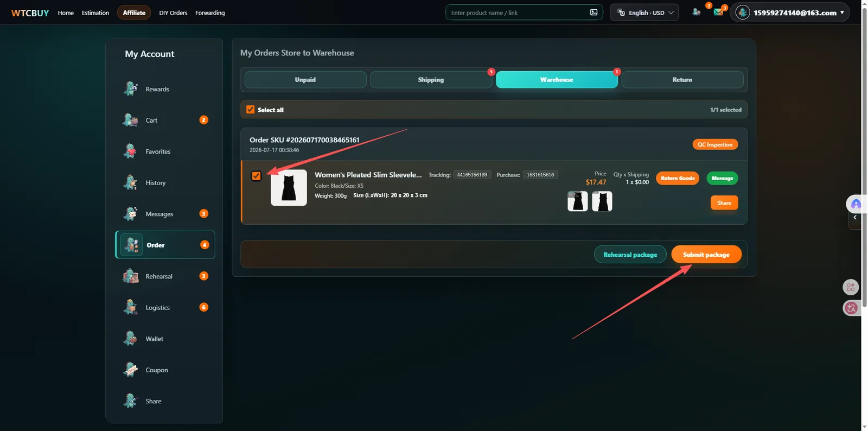Image resolution: width=868 pixels, height=431 pixels.
Task: Click the orange Share button on order
Action: click(724, 202)
